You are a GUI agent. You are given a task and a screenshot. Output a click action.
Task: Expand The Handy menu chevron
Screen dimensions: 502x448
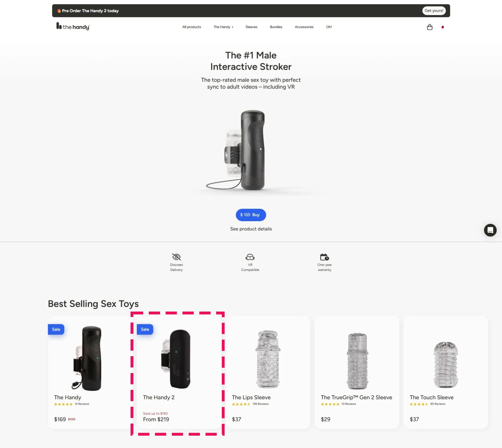click(x=232, y=27)
